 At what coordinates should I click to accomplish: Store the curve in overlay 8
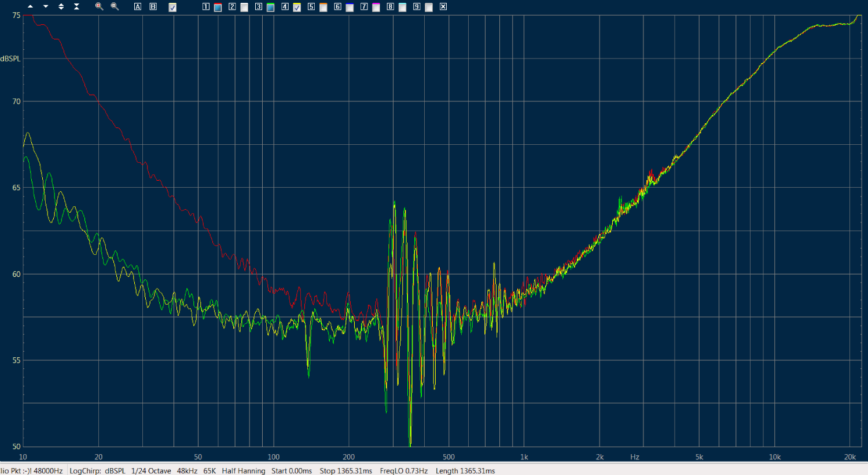(x=391, y=7)
